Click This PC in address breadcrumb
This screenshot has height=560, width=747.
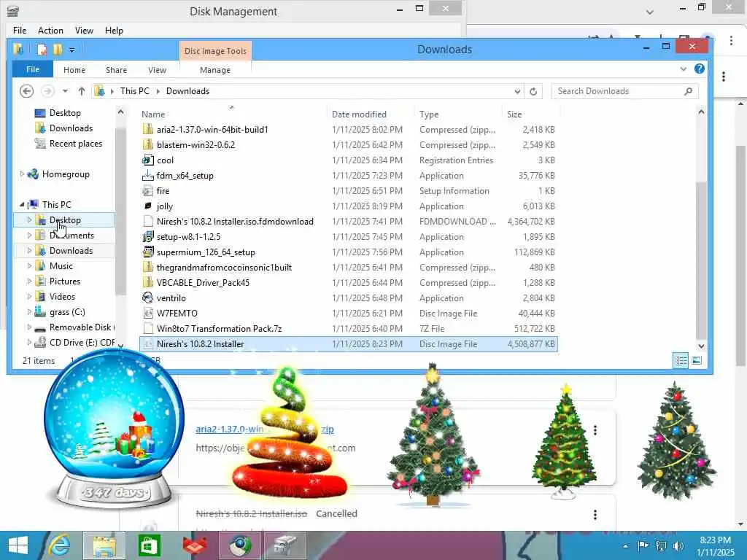point(135,91)
